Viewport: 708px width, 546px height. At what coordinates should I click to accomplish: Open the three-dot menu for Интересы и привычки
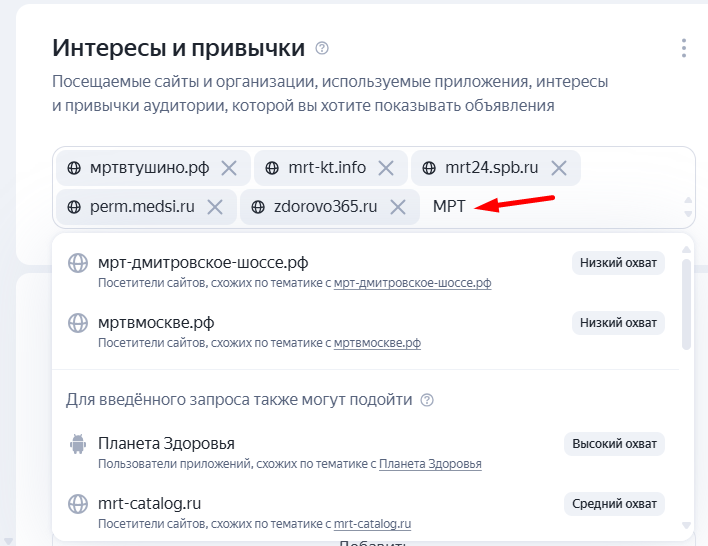pos(684,48)
